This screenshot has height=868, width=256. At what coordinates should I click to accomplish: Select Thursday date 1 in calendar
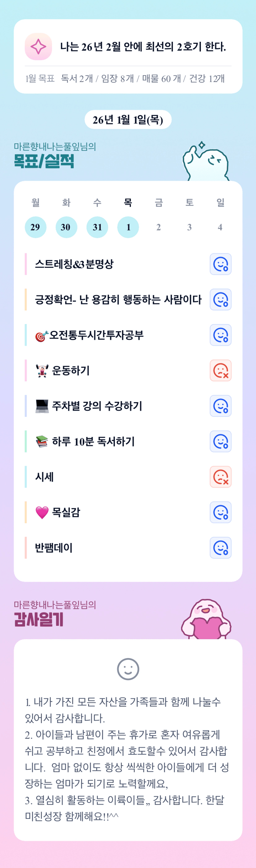128,227
